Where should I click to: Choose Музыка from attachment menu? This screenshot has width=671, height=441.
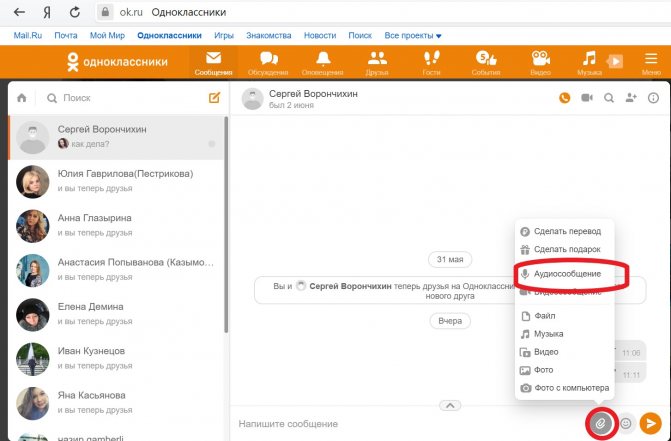point(564,334)
